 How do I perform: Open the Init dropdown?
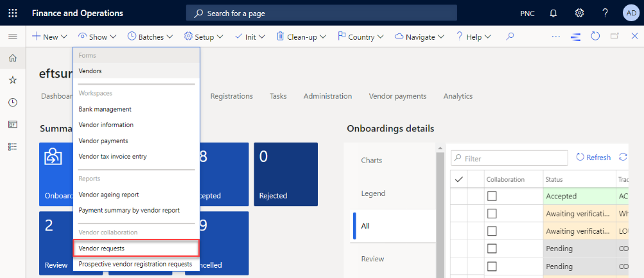[251, 37]
